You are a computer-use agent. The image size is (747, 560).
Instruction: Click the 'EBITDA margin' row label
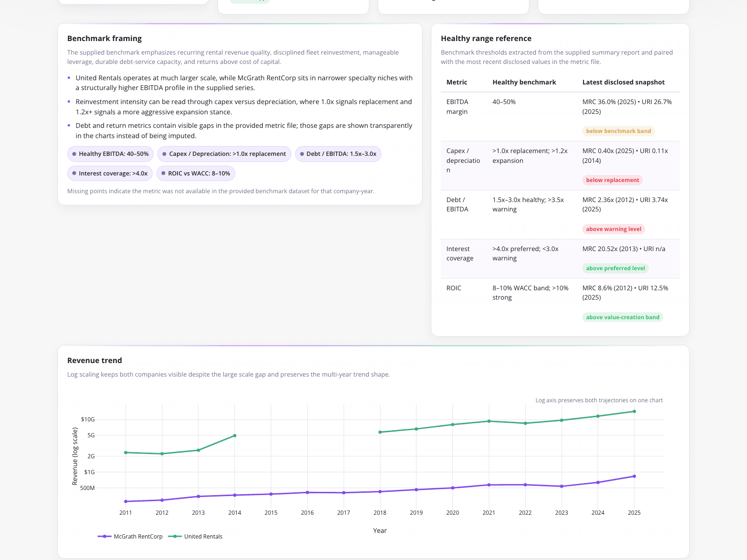pos(457,107)
